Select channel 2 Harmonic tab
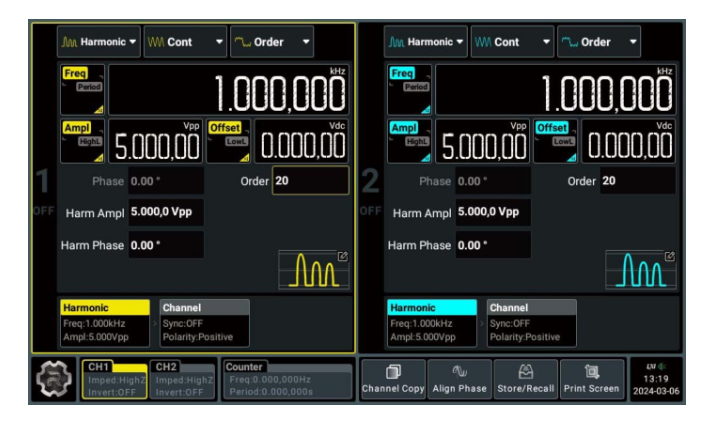 432,323
